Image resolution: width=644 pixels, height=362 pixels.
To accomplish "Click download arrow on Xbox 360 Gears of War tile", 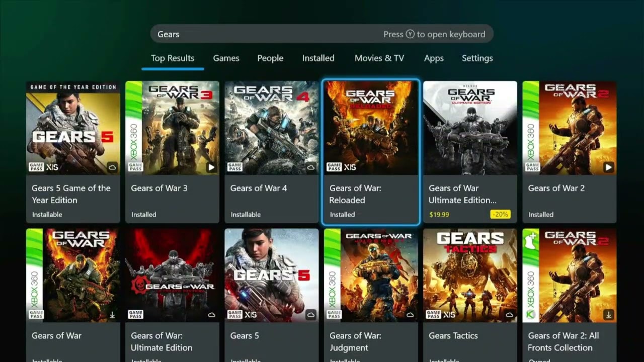I will 112,315.
